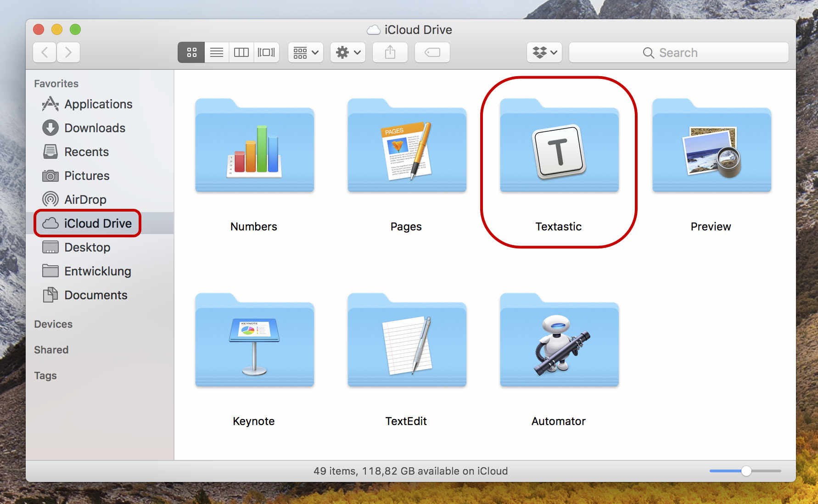This screenshot has height=504, width=818.
Task: Open the item arrangement dropdown
Action: click(x=306, y=52)
